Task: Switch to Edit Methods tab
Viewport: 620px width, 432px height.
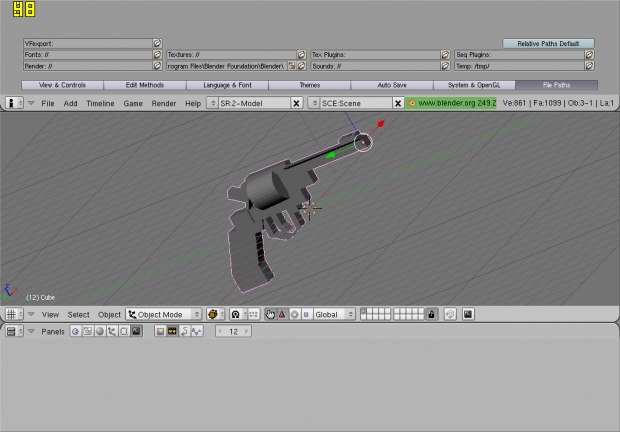Action: [x=145, y=85]
